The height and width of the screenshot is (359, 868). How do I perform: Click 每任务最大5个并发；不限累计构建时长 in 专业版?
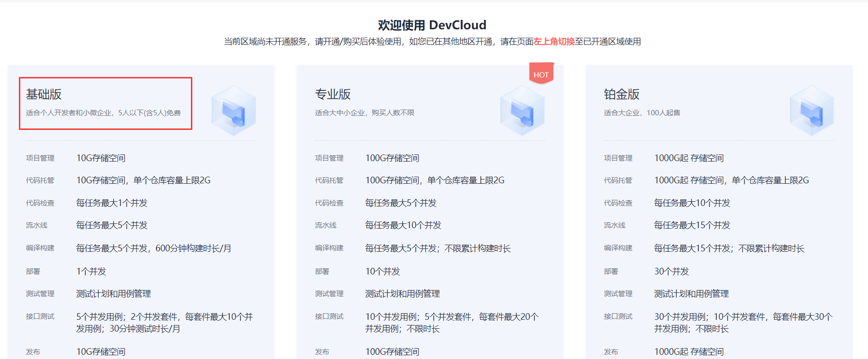coord(438,248)
